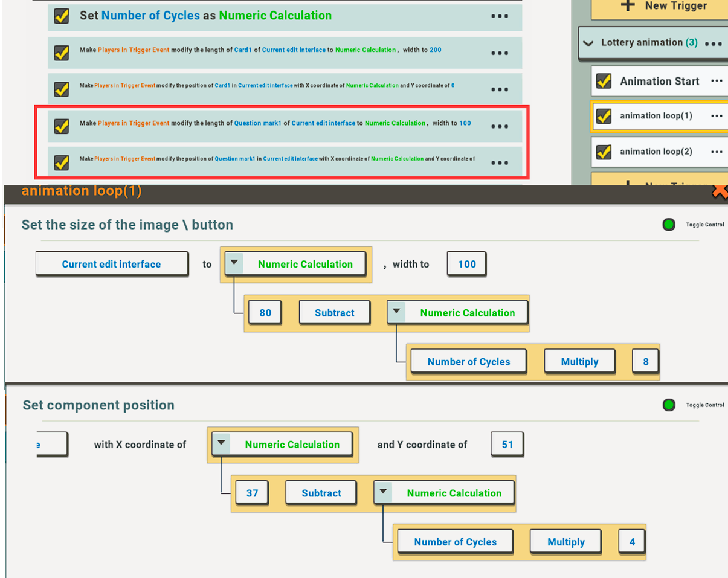The height and width of the screenshot is (578, 728).
Task: Open options for animation loop(1) trigger
Action: 717,116
